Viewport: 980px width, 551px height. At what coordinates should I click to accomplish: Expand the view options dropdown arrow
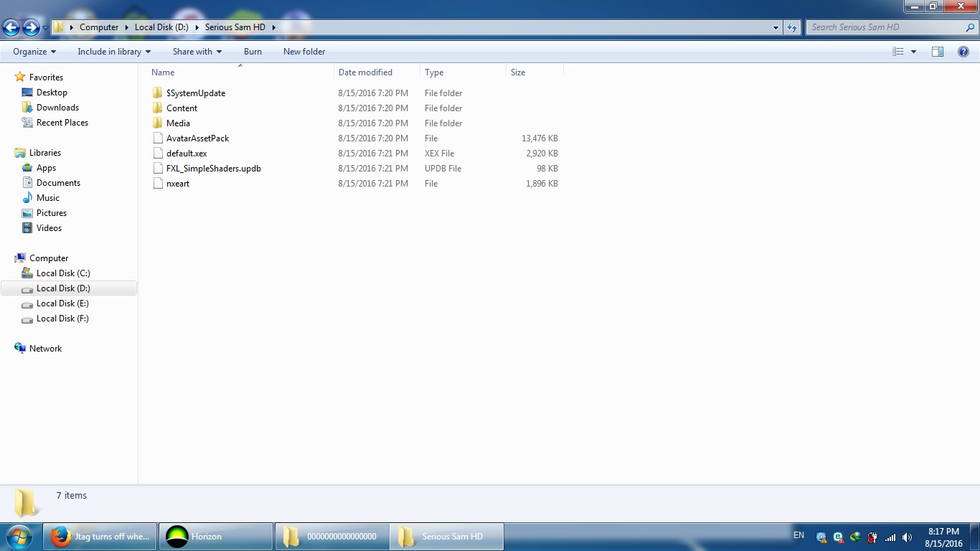[913, 52]
